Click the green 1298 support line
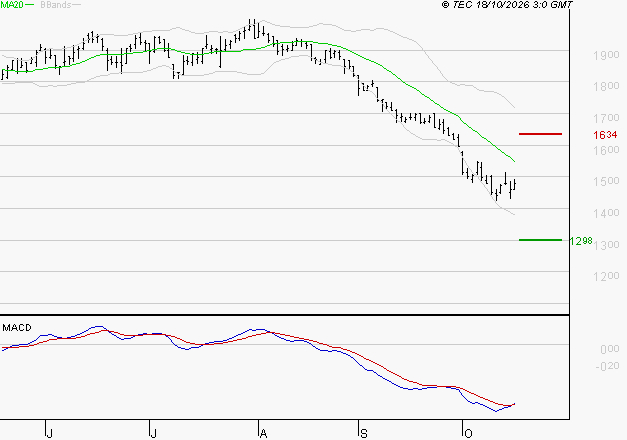 pos(540,240)
